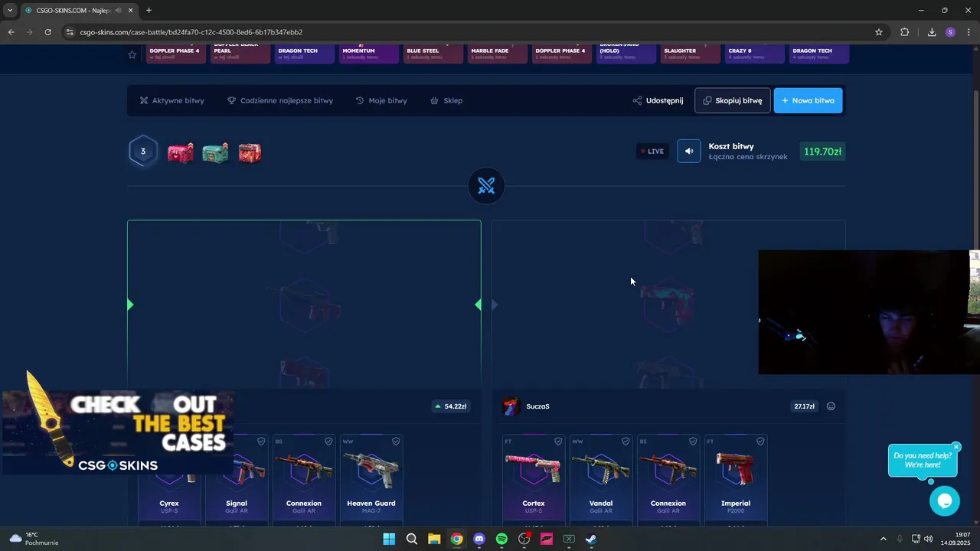Open the Imperial P2000 skin card
Image resolution: width=980 pixels, height=551 pixels.
point(736,480)
